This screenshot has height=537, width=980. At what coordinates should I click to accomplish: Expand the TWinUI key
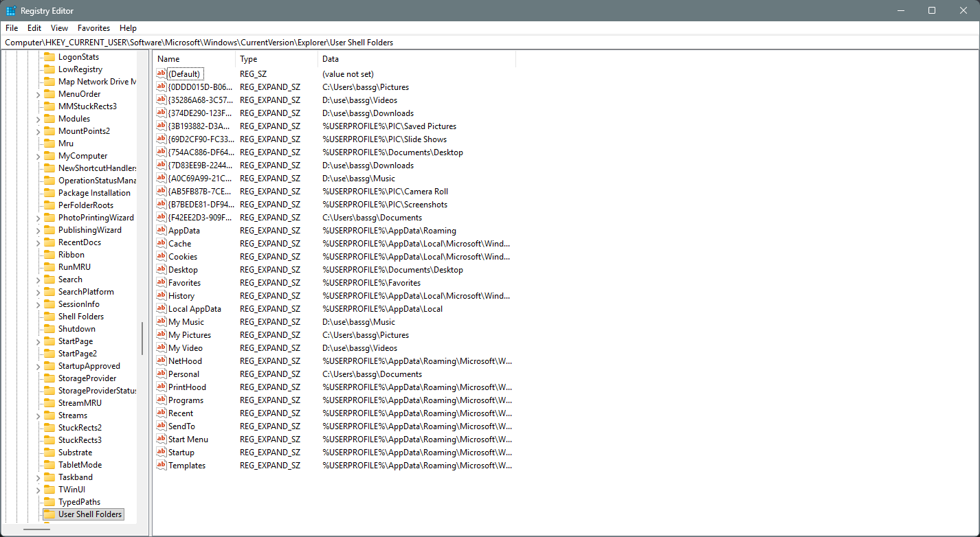tap(38, 490)
